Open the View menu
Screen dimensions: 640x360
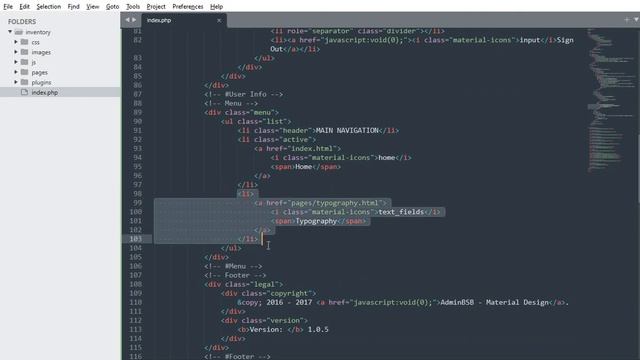coord(93,7)
